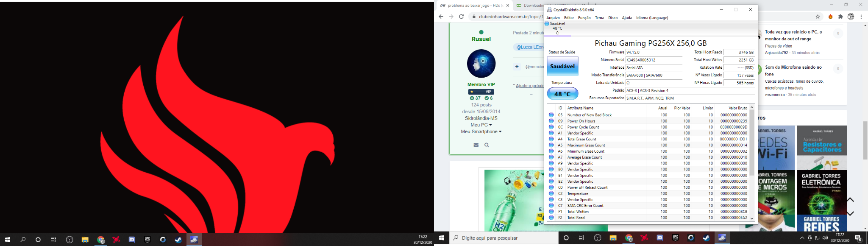The height and width of the screenshot is (246, 868).
Task: Click the Attribute Name column header
Action: point(605,108)
